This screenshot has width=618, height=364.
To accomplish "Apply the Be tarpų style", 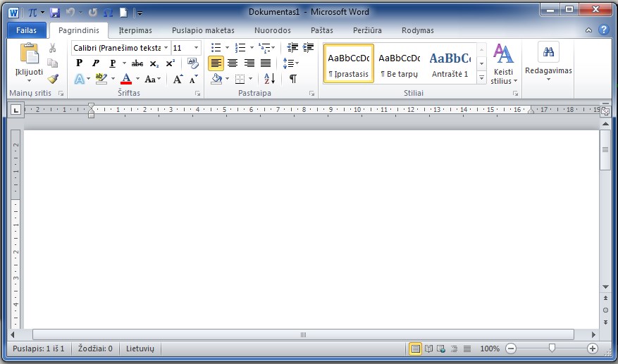I will click(400, 63).
